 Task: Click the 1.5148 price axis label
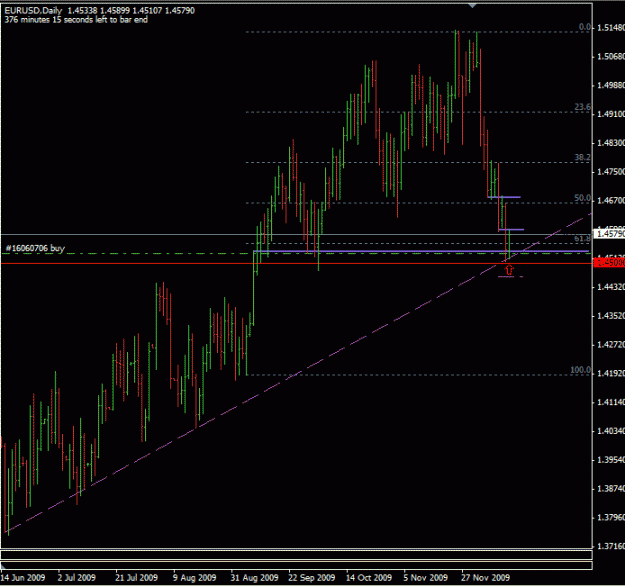click(x=610, y=28)
